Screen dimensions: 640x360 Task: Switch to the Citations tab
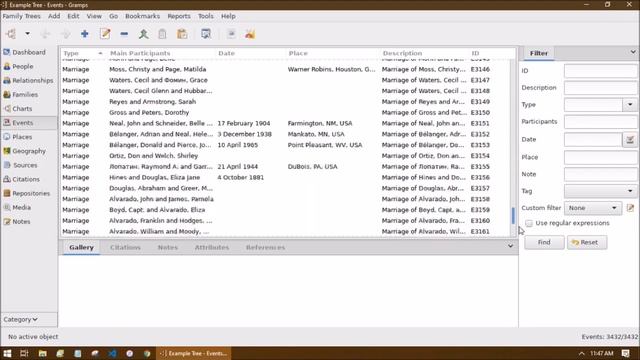125,247
